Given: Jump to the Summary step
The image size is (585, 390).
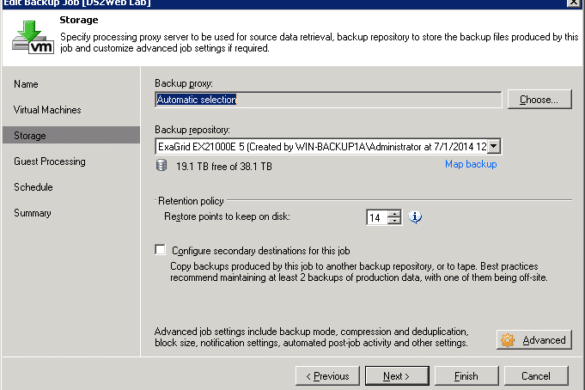Looking at the screenshot, I should tap(32, 213).
